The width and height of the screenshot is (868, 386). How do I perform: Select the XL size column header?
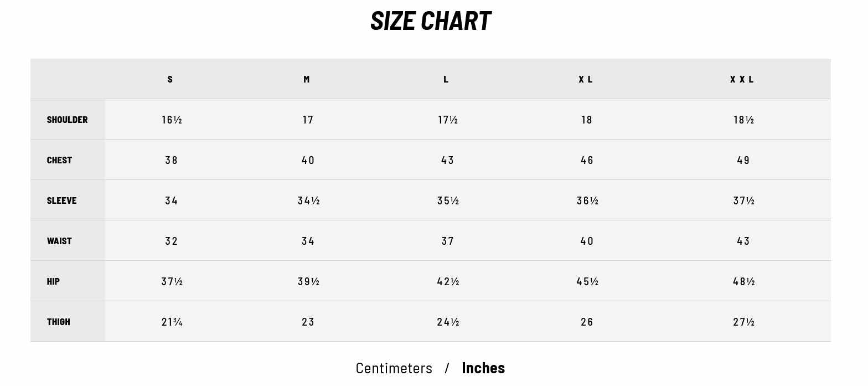click(586, 79)
